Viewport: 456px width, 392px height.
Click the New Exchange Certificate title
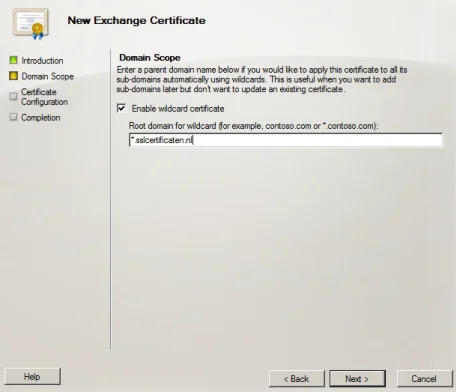click(136, 20)
